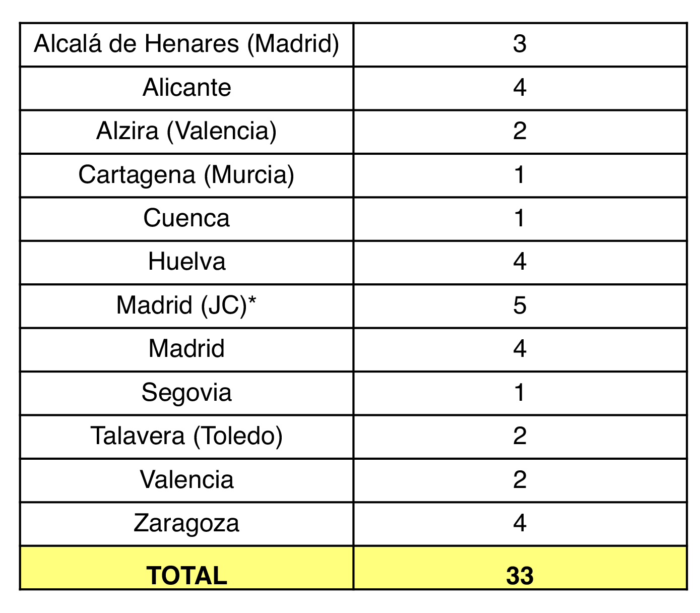Select the value 2 for Alzira (Valencia)
This screenshot has width=700, height=613.
[520, 132]
